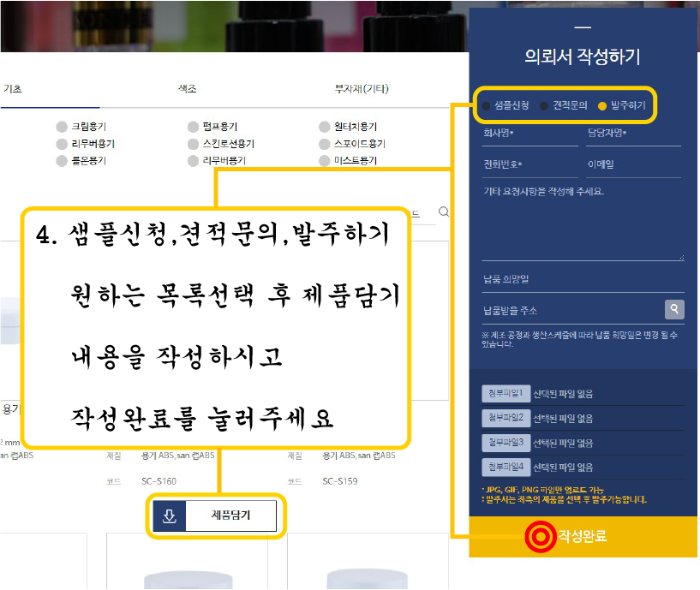Click 첨부파일2 file chooser button
Viewport: 700px width, 590px height.
(506, 418)
